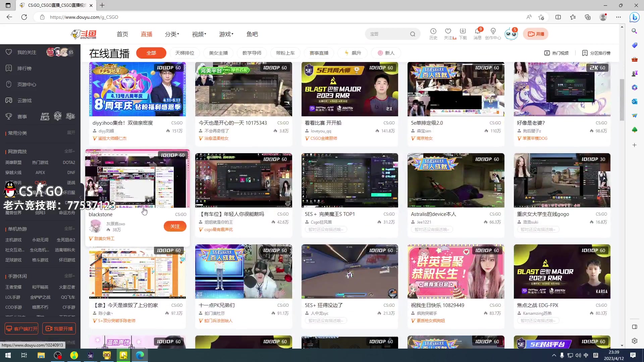This screenshot has height=362, width=644.
Task: Open the 视频 dropdown menu
Action: pyautogui.click(x=199, y=34)
